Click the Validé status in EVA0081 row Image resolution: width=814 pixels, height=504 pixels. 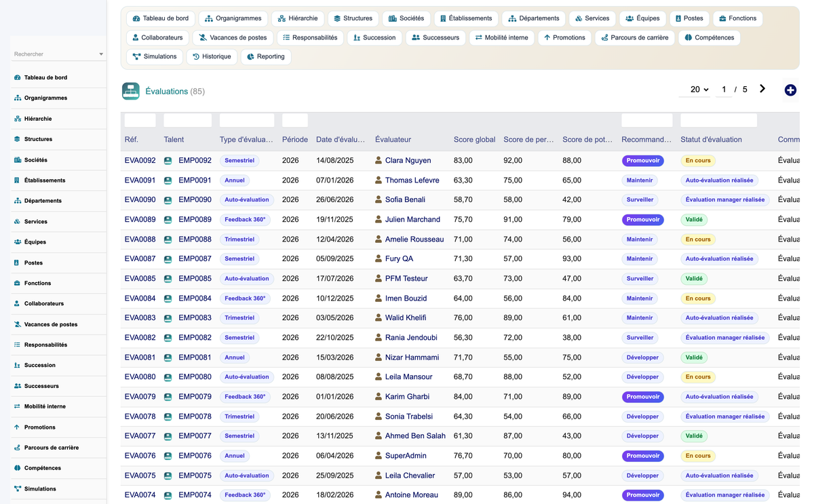coord(694,357)
